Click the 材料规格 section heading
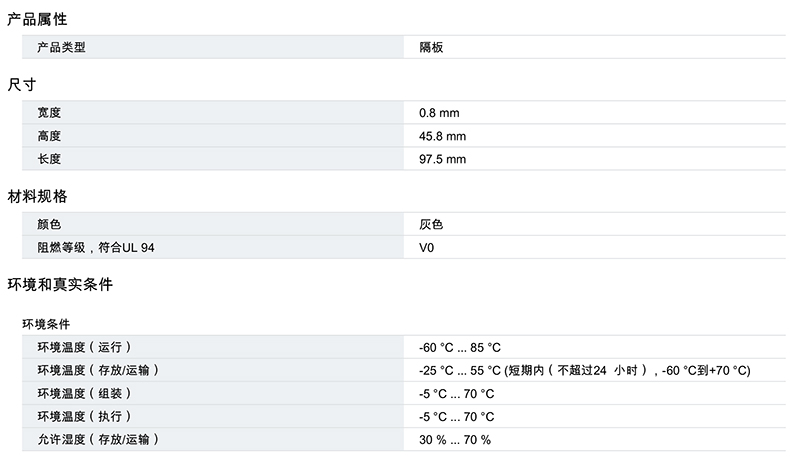 [38, 196]
